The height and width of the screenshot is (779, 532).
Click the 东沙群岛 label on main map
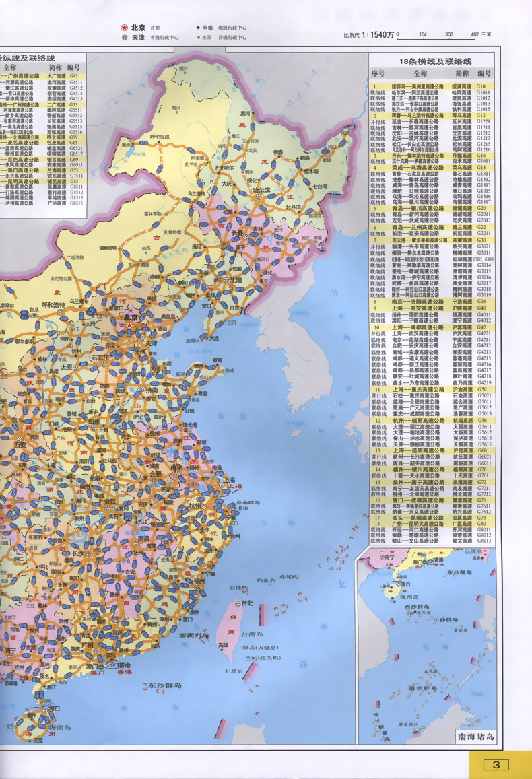pos(164,685)
